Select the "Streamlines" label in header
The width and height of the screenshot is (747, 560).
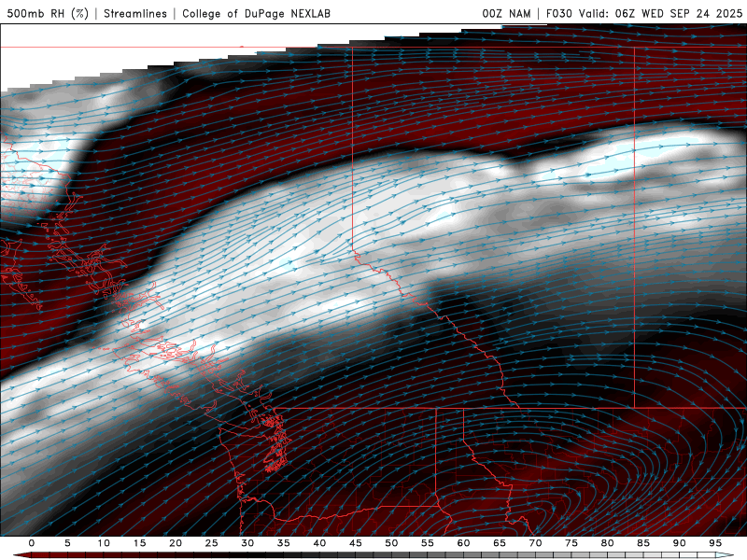pos(135,13)
